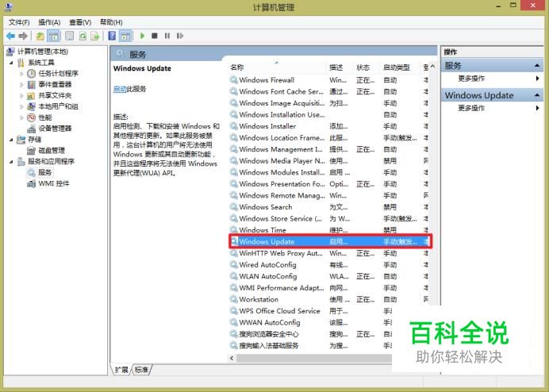This screenshot has width=549, height=392.
Task: Select the Windows Time service
Action: point(328,230)
